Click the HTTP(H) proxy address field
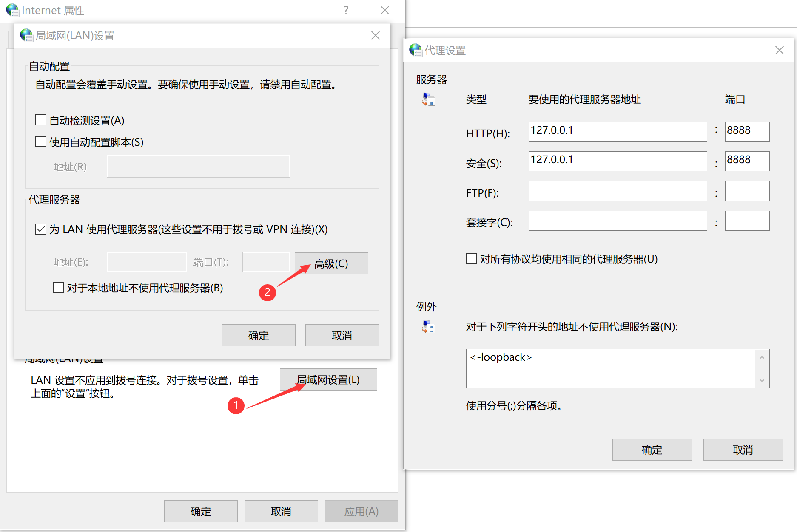This screenshot has width=797, height=532. tap(618, 132)
